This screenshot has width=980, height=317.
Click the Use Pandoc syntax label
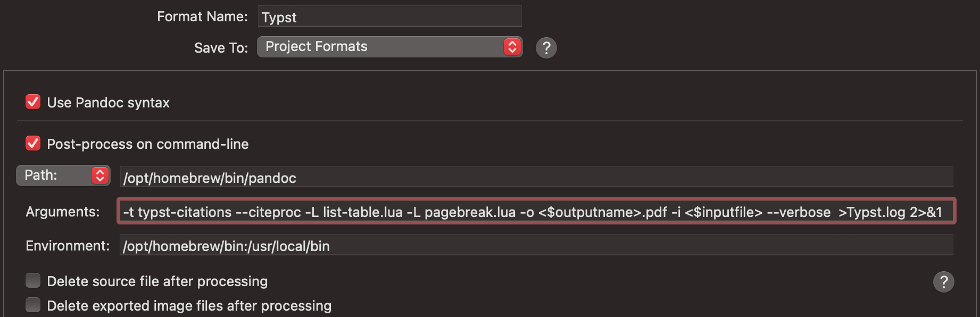point(109,103)
